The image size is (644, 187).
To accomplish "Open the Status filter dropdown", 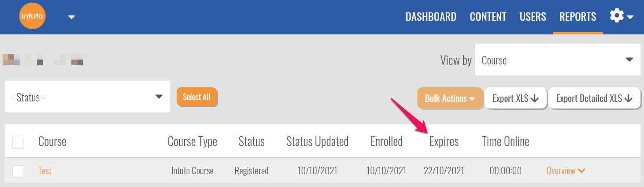I will [x=87, y=97].
